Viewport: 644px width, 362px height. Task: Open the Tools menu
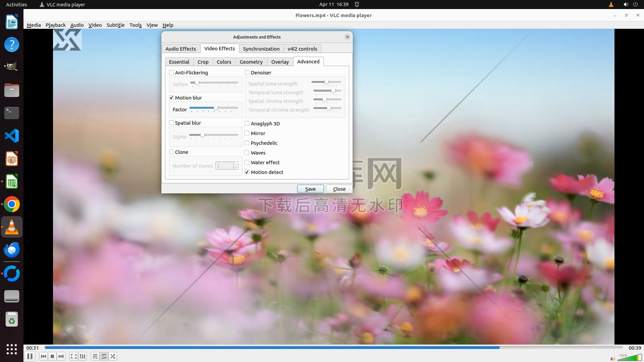pyautogui.click(x=136, y=25)
